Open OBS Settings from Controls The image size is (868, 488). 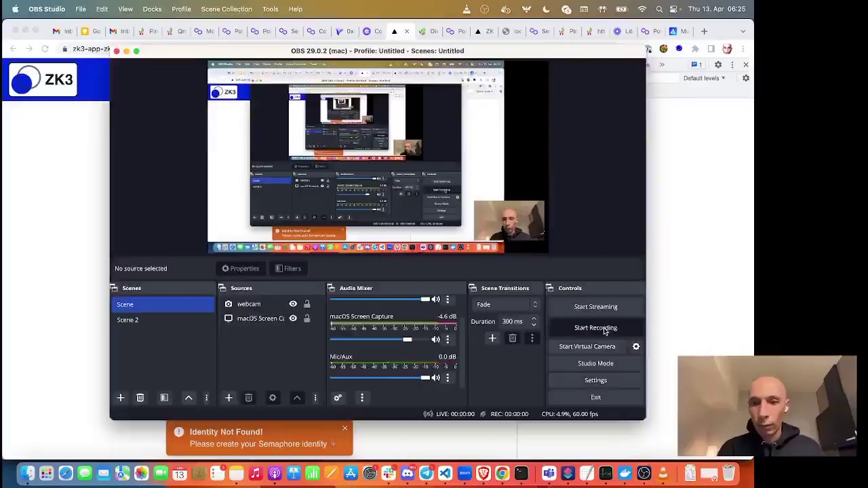(x=595, y=380)
